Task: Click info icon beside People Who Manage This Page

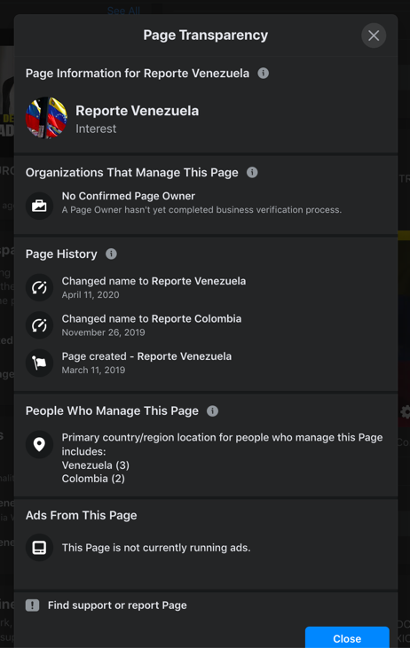Action: tap(212, 411)
